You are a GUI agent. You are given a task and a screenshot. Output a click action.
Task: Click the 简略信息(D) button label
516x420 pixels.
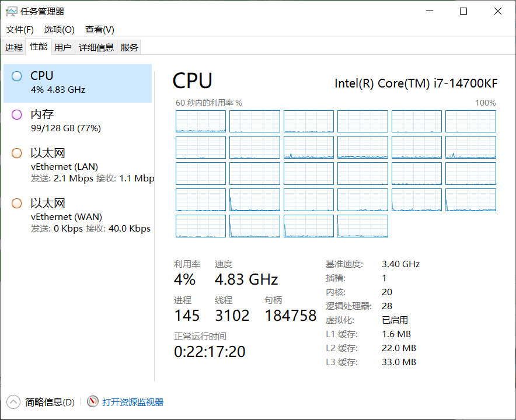[50, 402]
